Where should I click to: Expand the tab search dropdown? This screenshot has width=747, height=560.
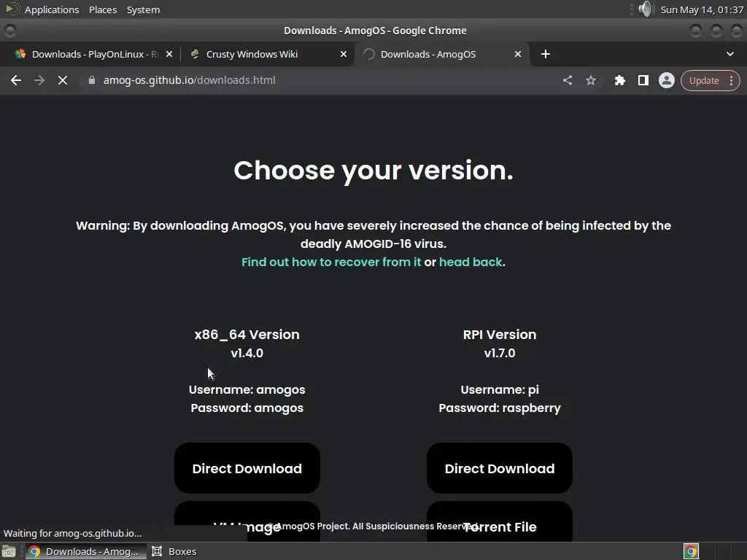click(729, 54)
